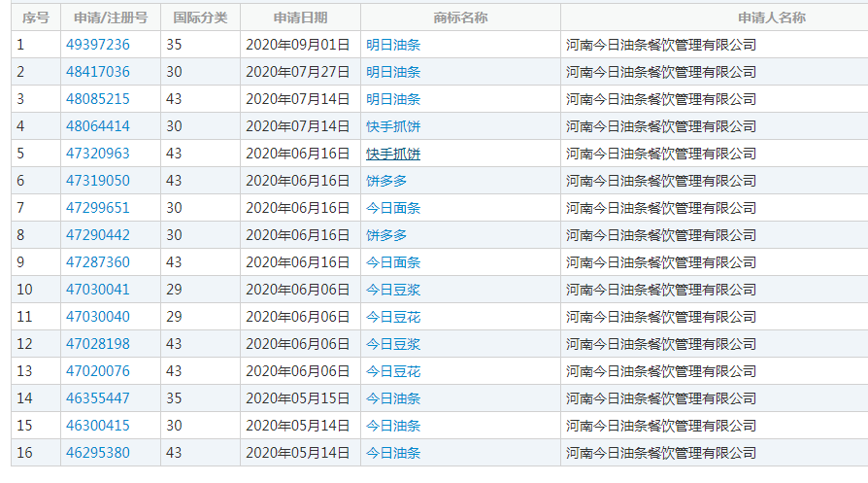Click the 国际分类 column header
Screen dimensions: 868x483
200,17
